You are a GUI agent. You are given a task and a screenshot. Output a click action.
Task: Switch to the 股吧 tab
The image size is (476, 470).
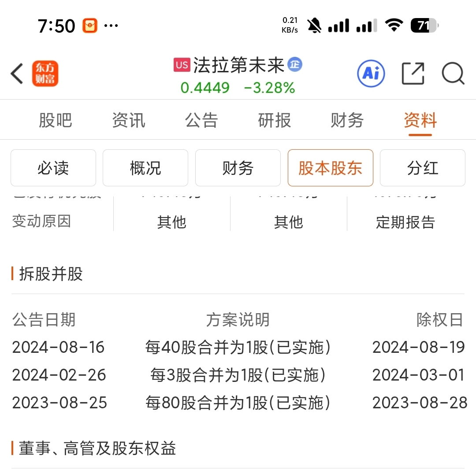pos(56,120)
